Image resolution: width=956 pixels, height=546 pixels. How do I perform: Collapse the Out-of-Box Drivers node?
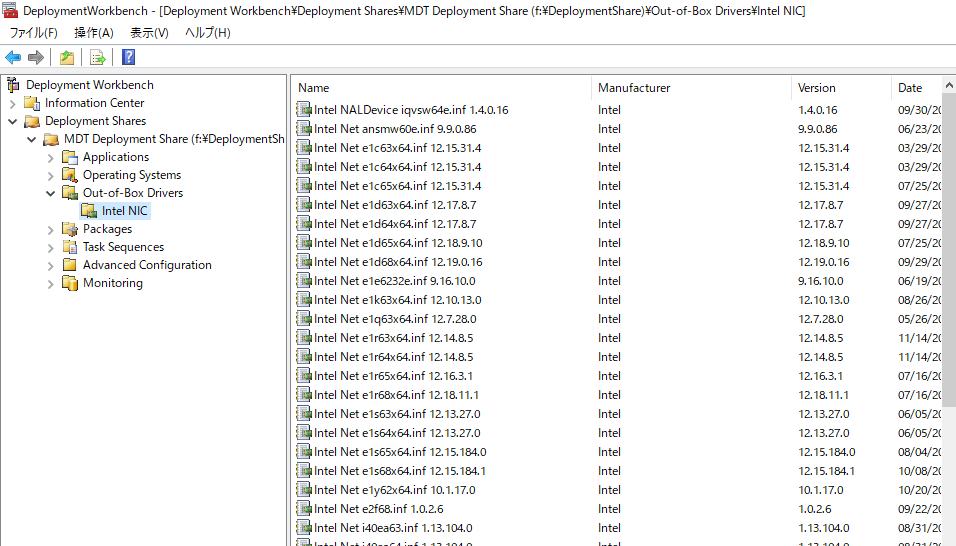[x=51, y=193]
